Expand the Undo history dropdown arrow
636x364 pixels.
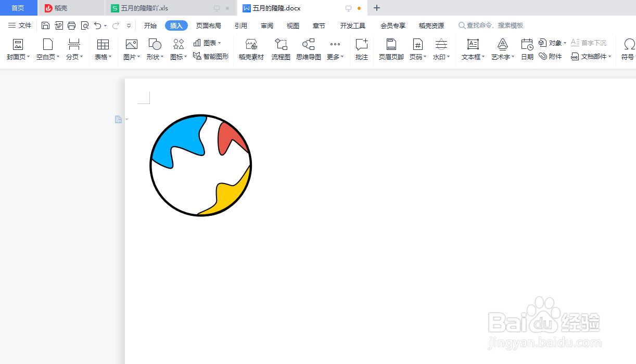click(x=106, y=25)
